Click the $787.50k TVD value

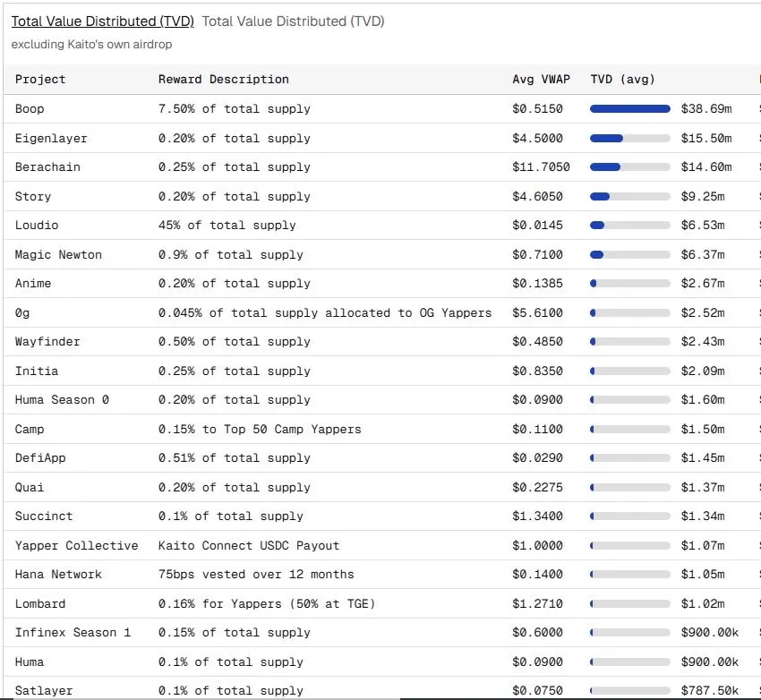click(x=710, y=691)
